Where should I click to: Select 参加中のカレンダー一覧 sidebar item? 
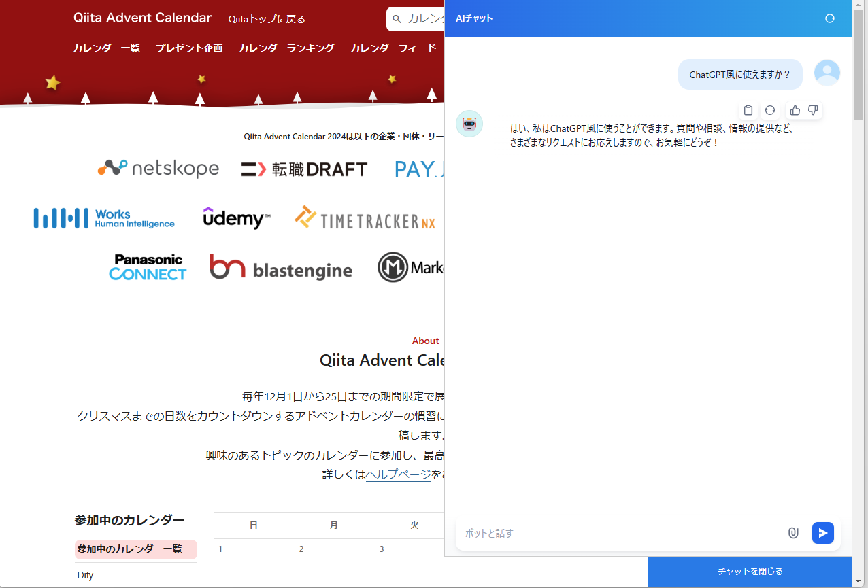[x=136, y=549]
